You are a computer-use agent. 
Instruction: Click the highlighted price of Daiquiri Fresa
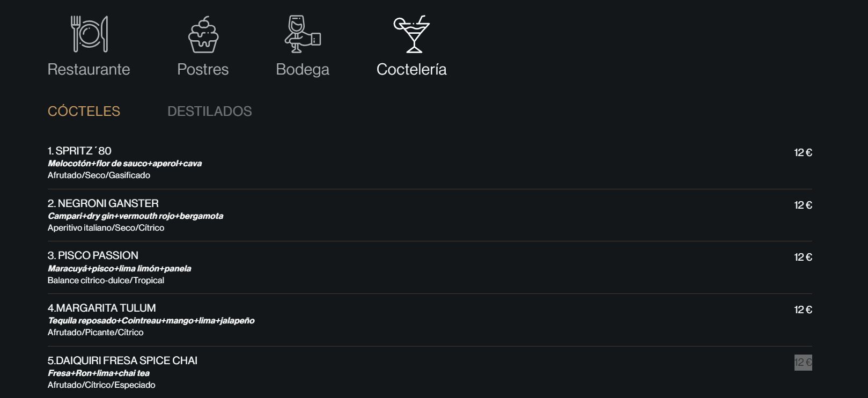click(803, 362)
